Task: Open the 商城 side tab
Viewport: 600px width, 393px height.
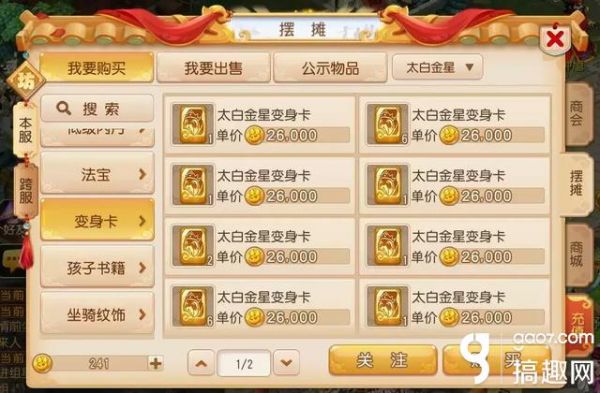Action: tap(577, 254)
